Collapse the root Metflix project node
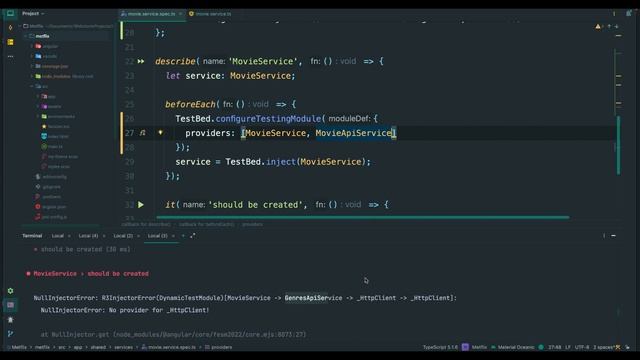This screenshot has width=640, height=360. coord(20,26)
